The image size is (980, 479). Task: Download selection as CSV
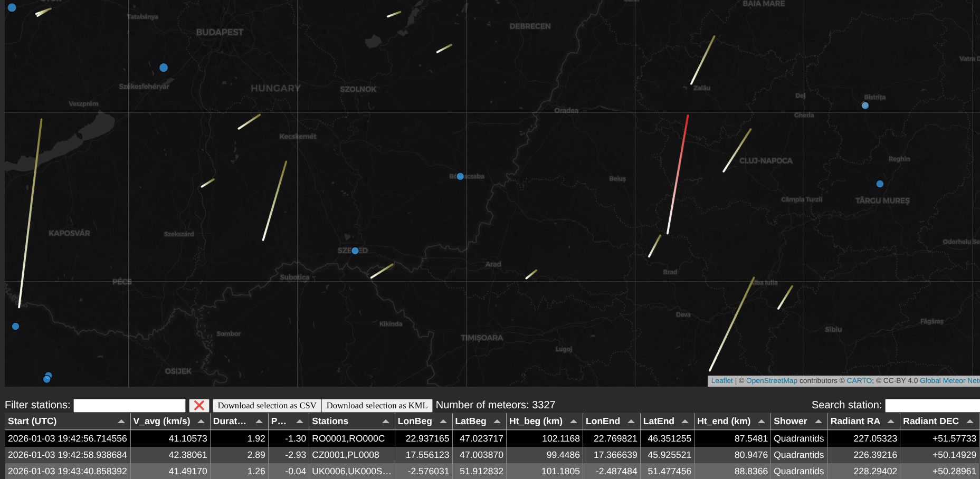click(267, 405)
